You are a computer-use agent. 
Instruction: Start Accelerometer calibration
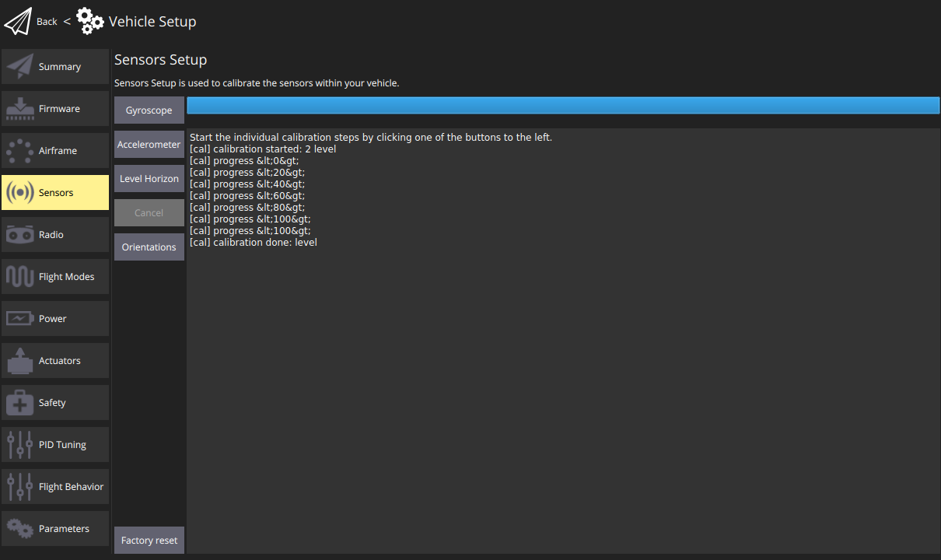tap(149, 145)
